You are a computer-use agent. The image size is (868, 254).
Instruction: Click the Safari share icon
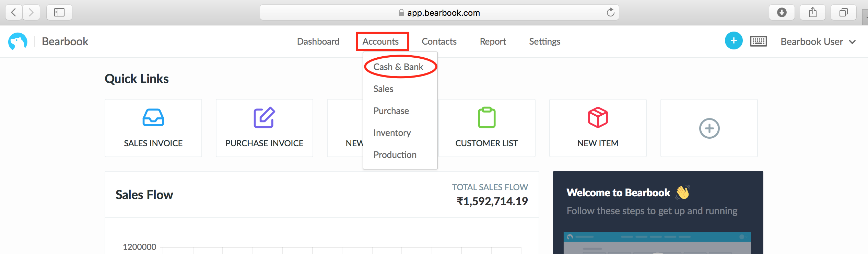[x=812, y=13]
